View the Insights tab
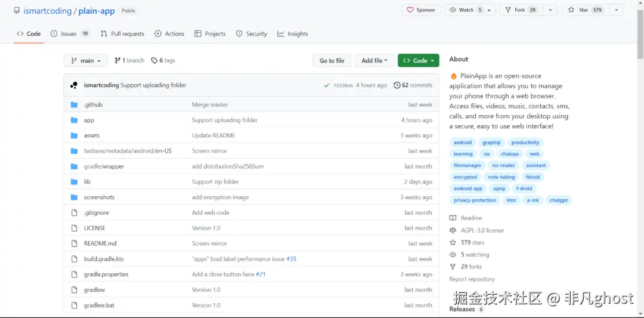The image size is (644, 318). [x=292, y=33]
